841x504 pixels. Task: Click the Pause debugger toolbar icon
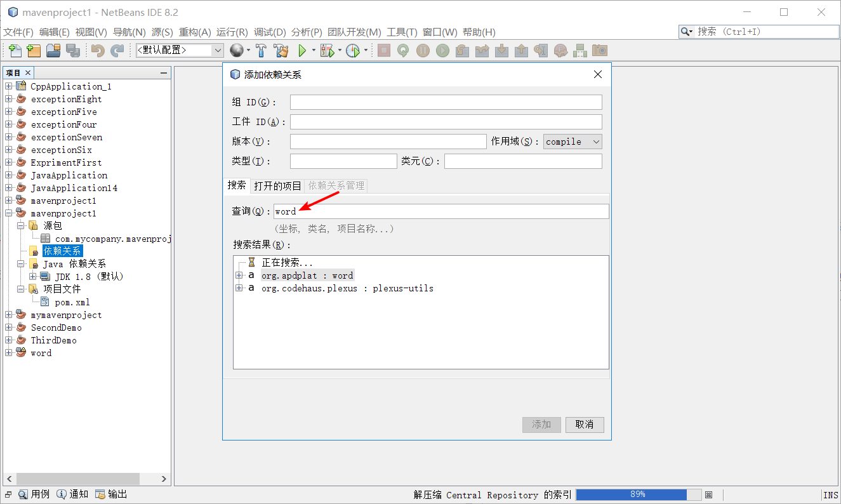click(423, 51)
